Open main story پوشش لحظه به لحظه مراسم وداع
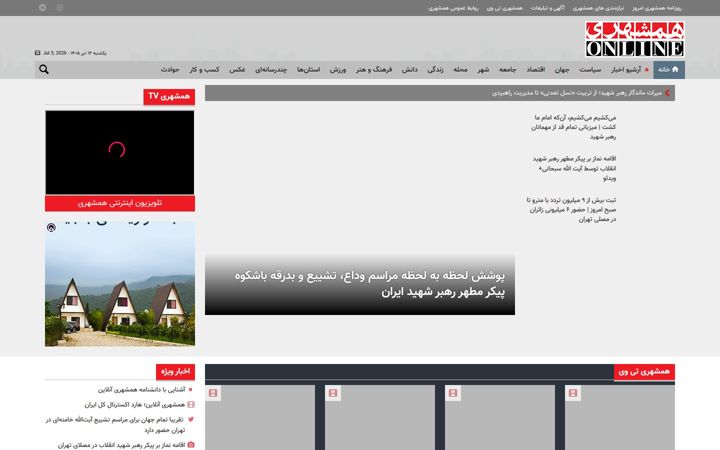 tap(370, 284)
